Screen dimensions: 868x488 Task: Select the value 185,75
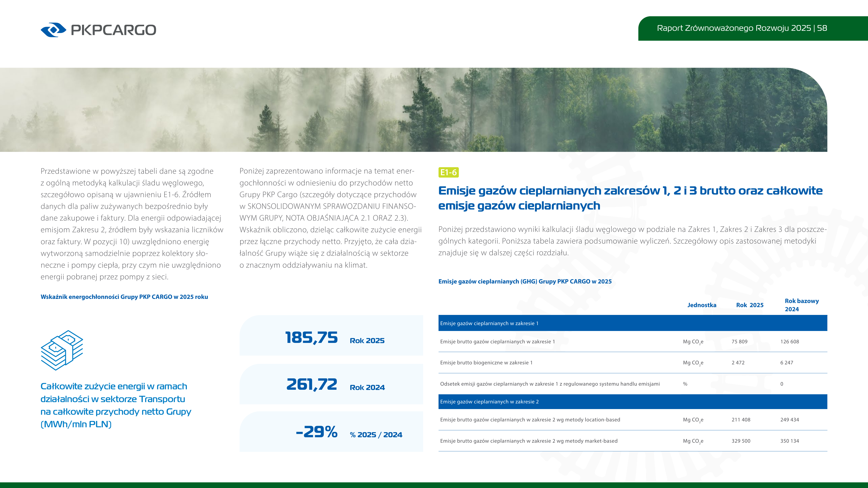click(x=311, y=337)
